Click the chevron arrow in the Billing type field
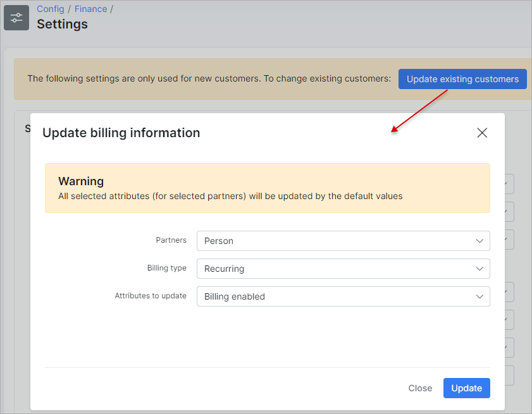Viewport: 532px width, 414px height. (479, 269)
